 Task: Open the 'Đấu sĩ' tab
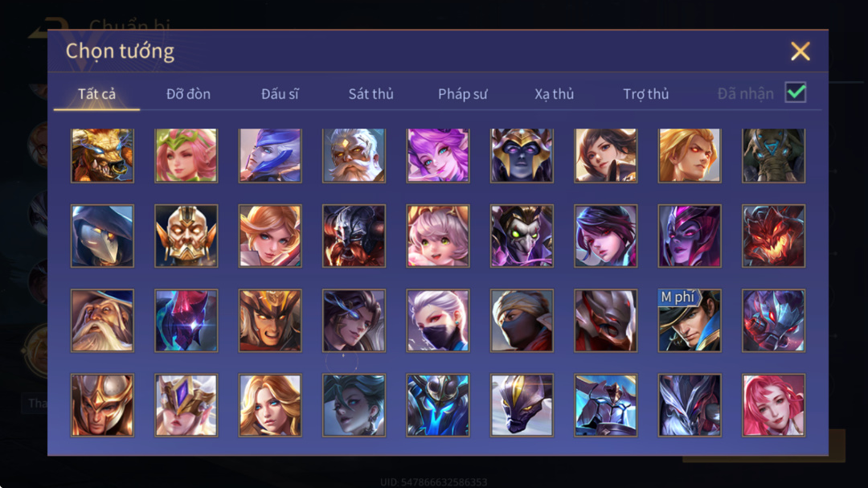(x=280, y=94)
